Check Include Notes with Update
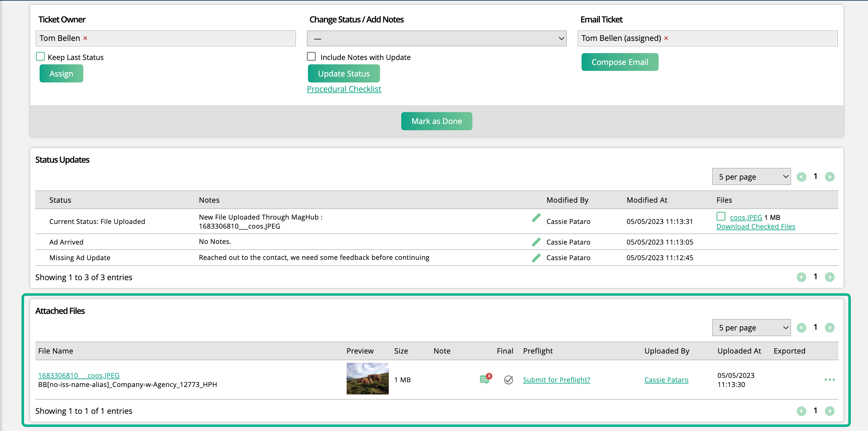The height and width of the screenshot is (431, 868). (x=311, y=56)
